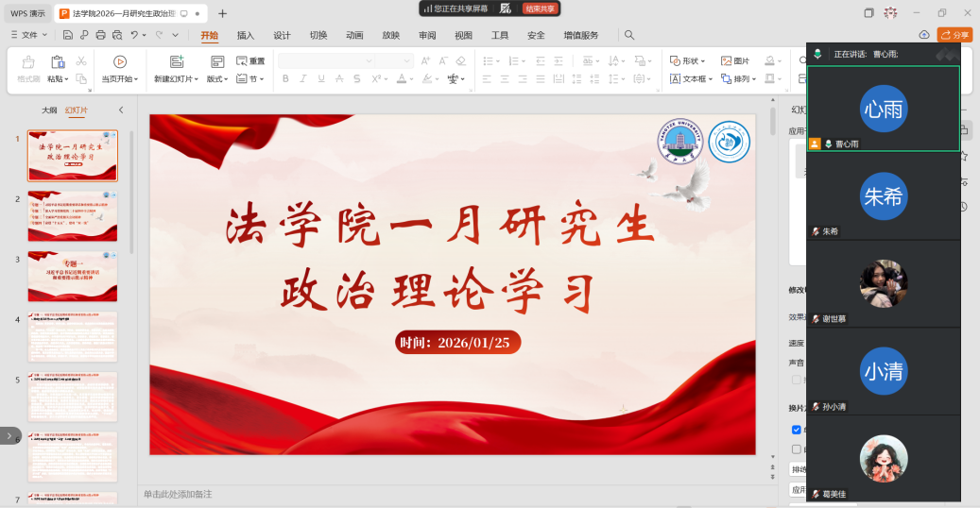The width and height of the screenshot is (980, 508).
Task: Tick the unchecked checkbox under slide advance section
Action: tap(796, 449)
